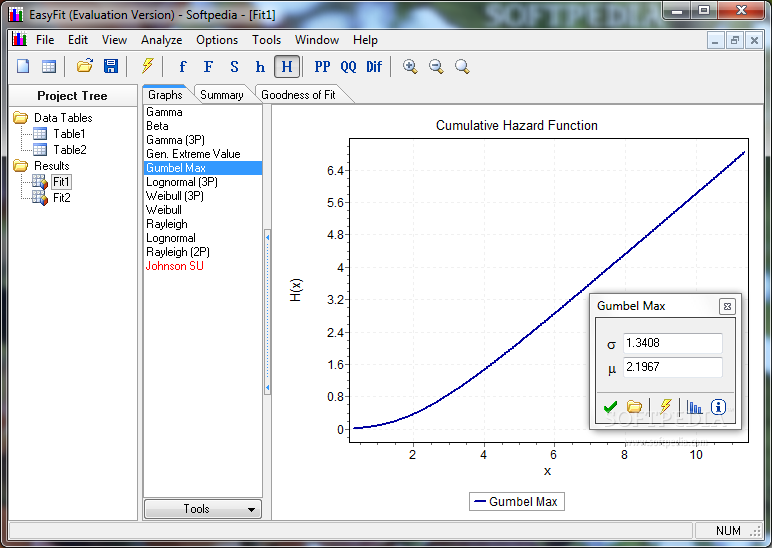
Task: Apply parameters with green checkmark icon
Action: pos(610,407)
